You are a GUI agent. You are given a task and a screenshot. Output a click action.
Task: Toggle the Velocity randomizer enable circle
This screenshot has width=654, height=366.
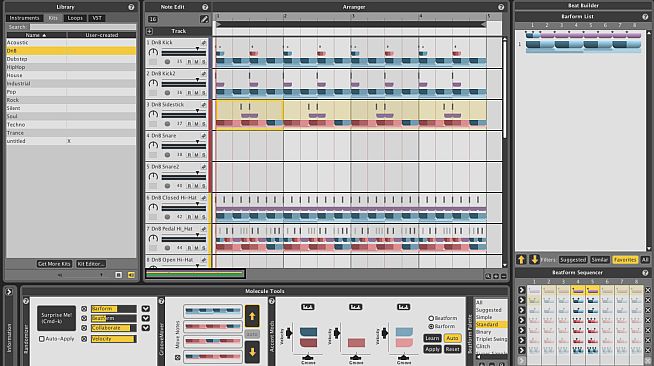tap(84, 339)
